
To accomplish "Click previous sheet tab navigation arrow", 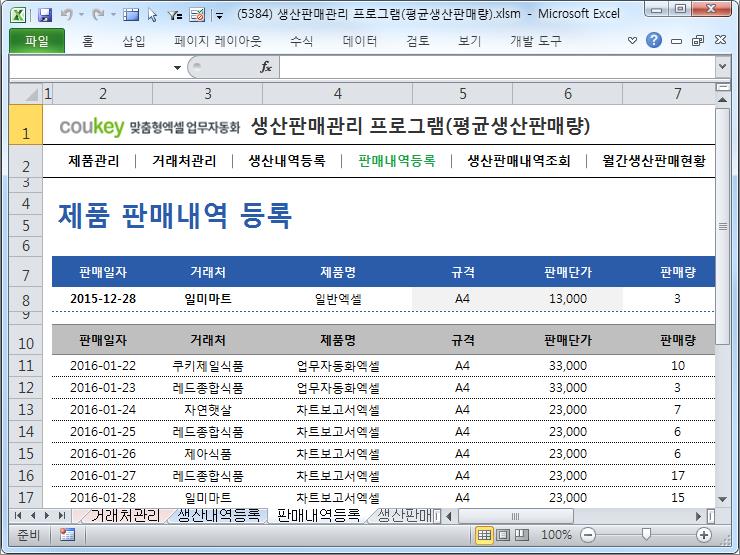I will pos(33,515).
